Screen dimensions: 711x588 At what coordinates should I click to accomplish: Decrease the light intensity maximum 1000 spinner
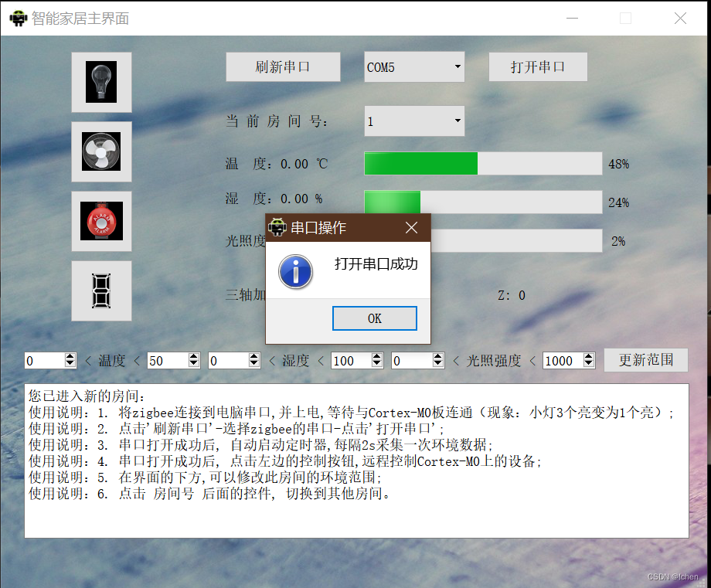click(589, 364)
